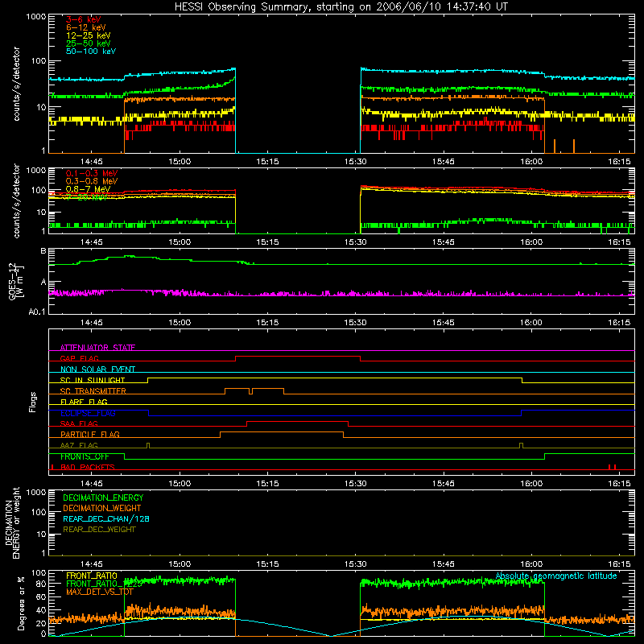Viewport: 644px width, 644px height.
Task: Click the FLARE_FLAG label
Action: tap(84, 402)
